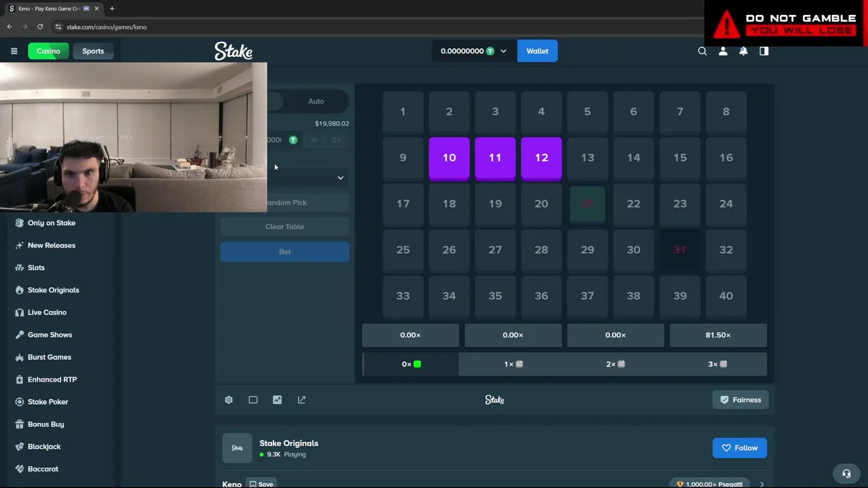Pop out the Keno game window
Image resolution: width=868 pixels, height=488 pixels.
pos(302,400)
